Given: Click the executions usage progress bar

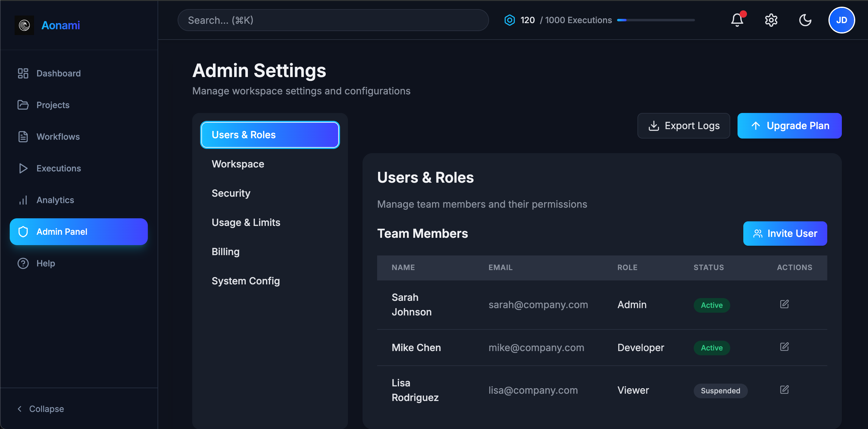Looking at the screenshot, I should [x=655, y=20].
